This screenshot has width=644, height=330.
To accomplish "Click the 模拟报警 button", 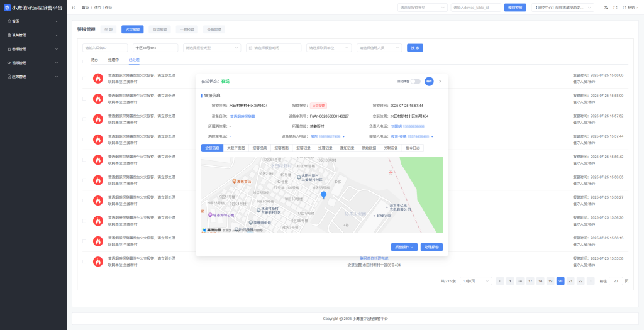I will click(x=515, y=8).
